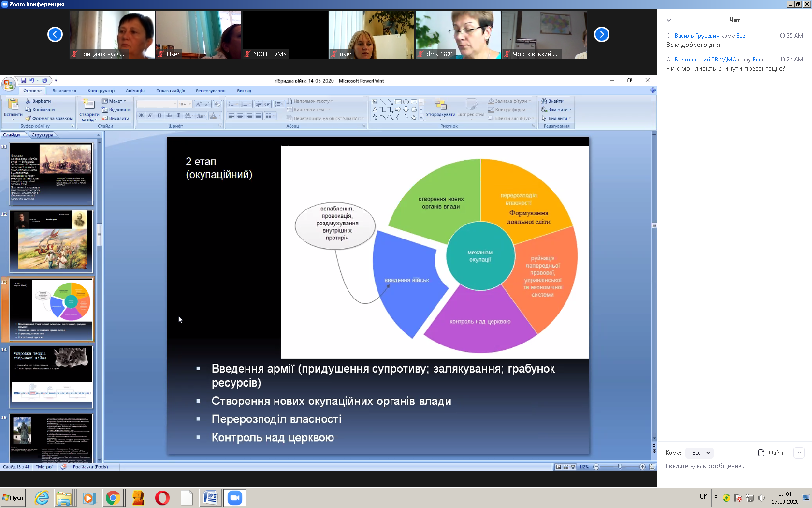Click the Undo arrow icon

tap(32, 81)
